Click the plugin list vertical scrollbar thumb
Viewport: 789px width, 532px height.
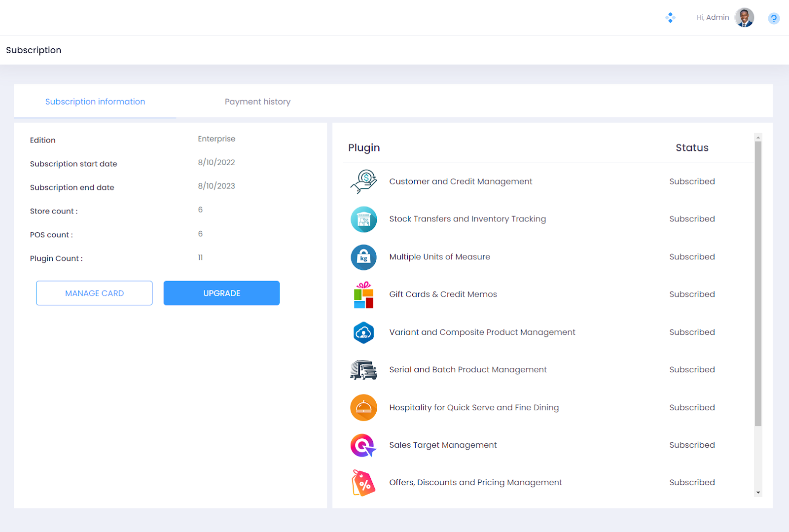pos(758,284)
